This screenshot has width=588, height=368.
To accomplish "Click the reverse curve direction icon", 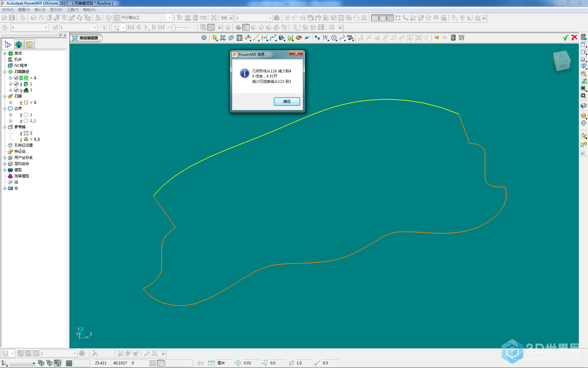I will [231, 38].
